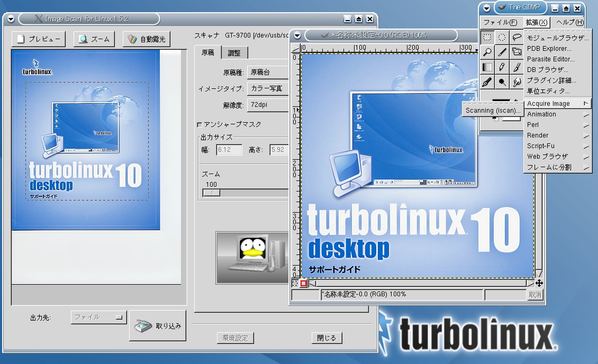Select the Ink pen tool
This screenshot has width=598, height=364.
point(487,82)
